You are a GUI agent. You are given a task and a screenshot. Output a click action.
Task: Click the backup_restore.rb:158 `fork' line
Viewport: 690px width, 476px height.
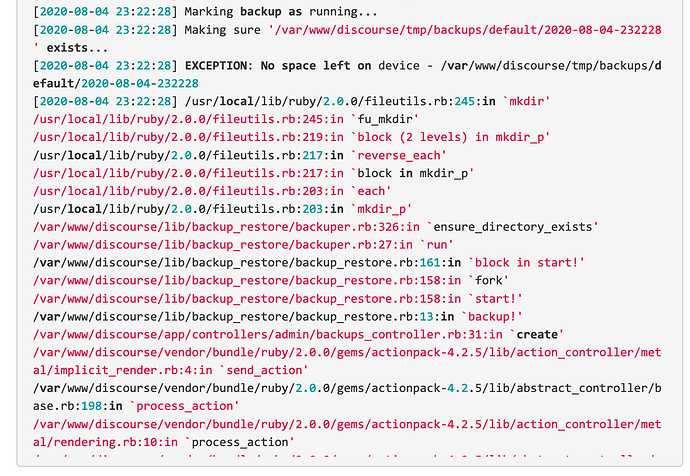click(271, 281)
